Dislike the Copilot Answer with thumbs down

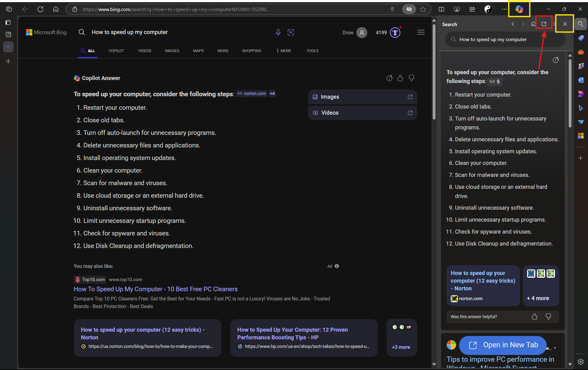411,78
